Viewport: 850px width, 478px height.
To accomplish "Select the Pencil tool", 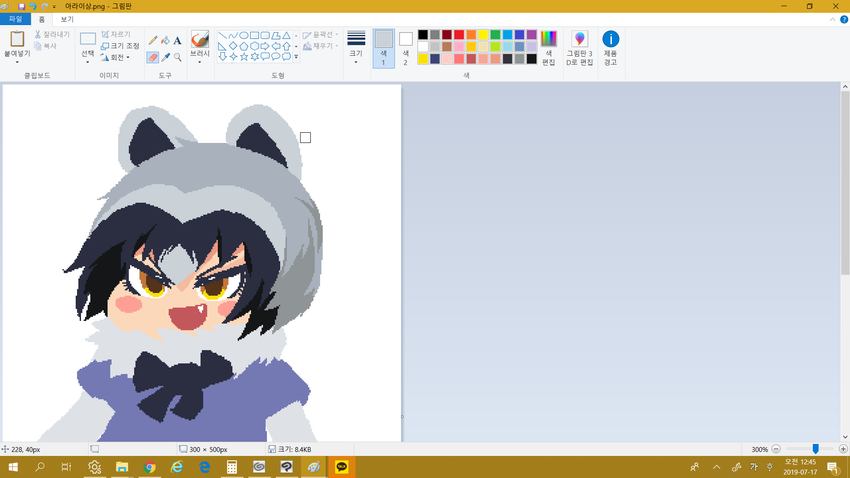I will pyautogui.click(x=153, y=40).
